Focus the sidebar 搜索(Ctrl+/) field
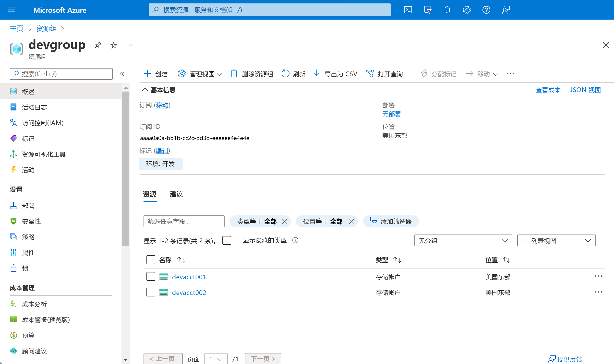Viewport: 614px width, 364px height. pos(61,74)
